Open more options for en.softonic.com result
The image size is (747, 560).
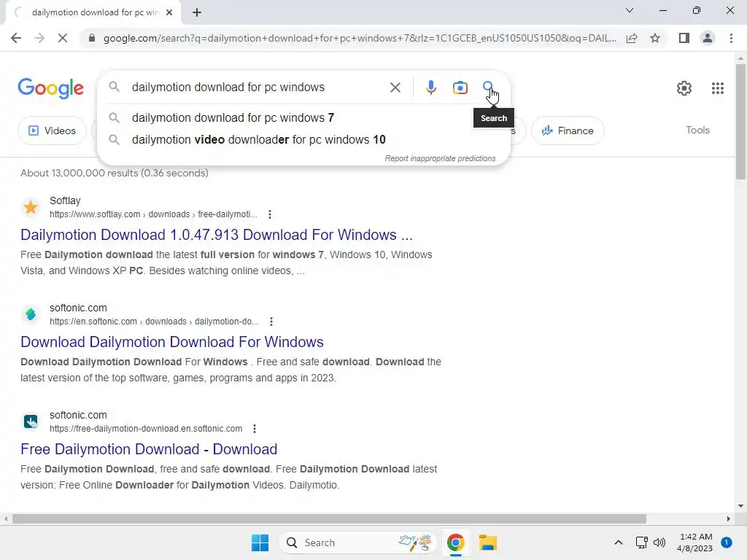tap(271, 322)
